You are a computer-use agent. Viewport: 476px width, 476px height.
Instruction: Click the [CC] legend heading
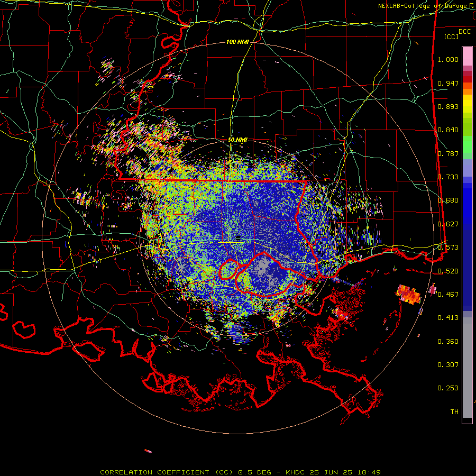(x=451, y=36)
